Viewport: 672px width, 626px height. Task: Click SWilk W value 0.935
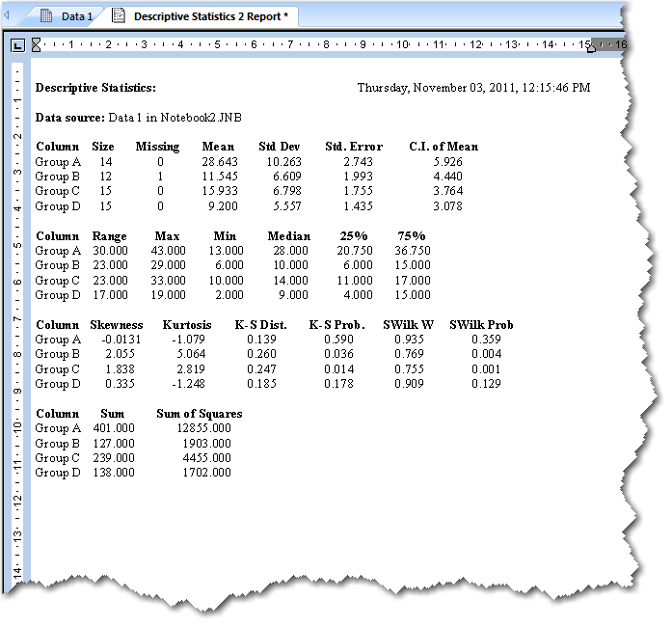(409, 340)
